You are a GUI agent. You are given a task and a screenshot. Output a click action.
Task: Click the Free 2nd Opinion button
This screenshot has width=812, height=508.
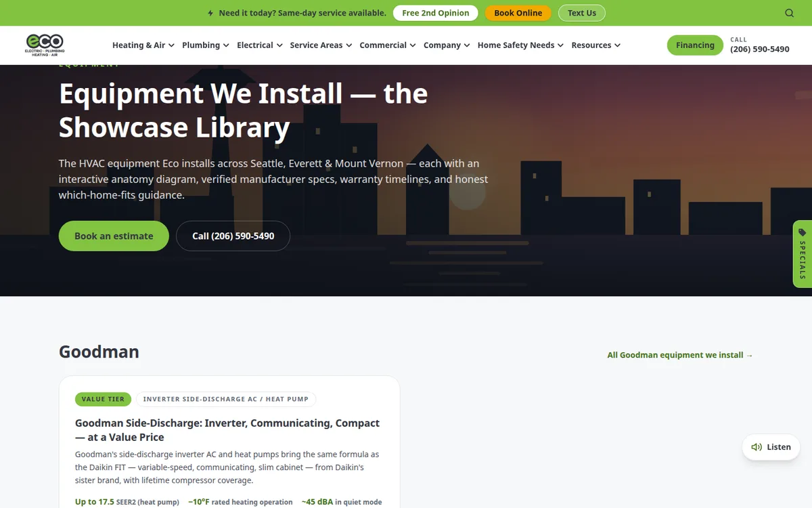click(x=436, y=13)
